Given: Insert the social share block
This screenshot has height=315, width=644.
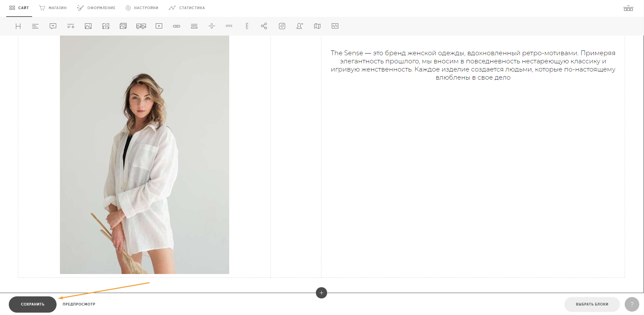Looking at the screenshot, I should 264,26.
